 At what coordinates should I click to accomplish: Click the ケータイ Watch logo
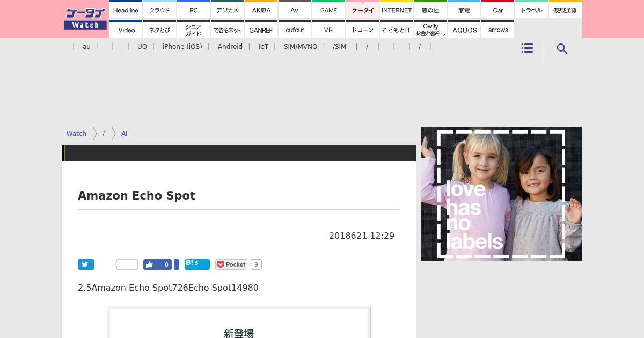(85, 19)
